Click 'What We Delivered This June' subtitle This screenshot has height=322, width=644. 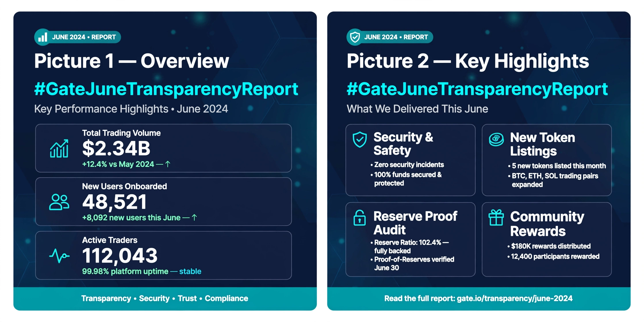(x=417, y=109)
